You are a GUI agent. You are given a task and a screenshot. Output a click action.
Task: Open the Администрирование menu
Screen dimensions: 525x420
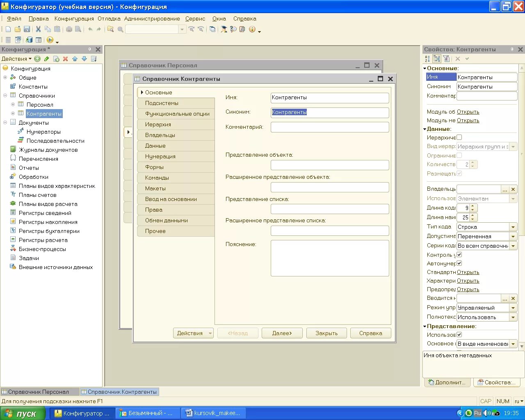point(152,18)
